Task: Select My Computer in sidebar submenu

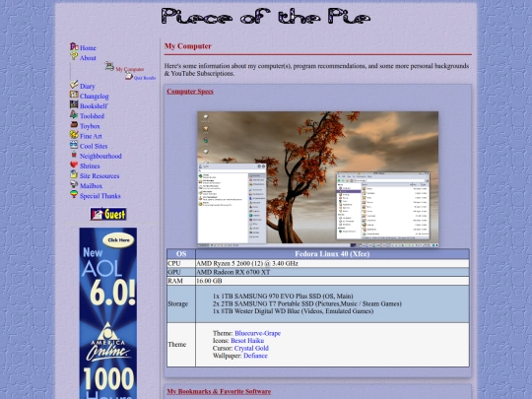Action: [x=130, y=69]
